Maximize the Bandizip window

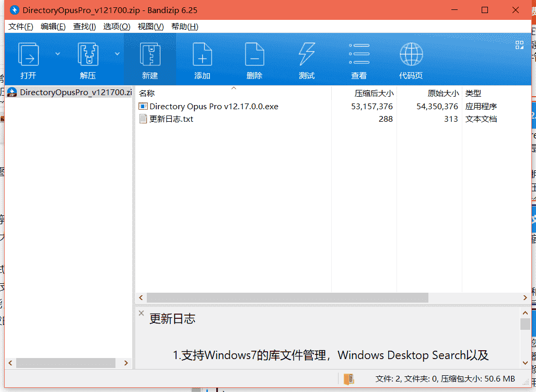pos(485,10)
